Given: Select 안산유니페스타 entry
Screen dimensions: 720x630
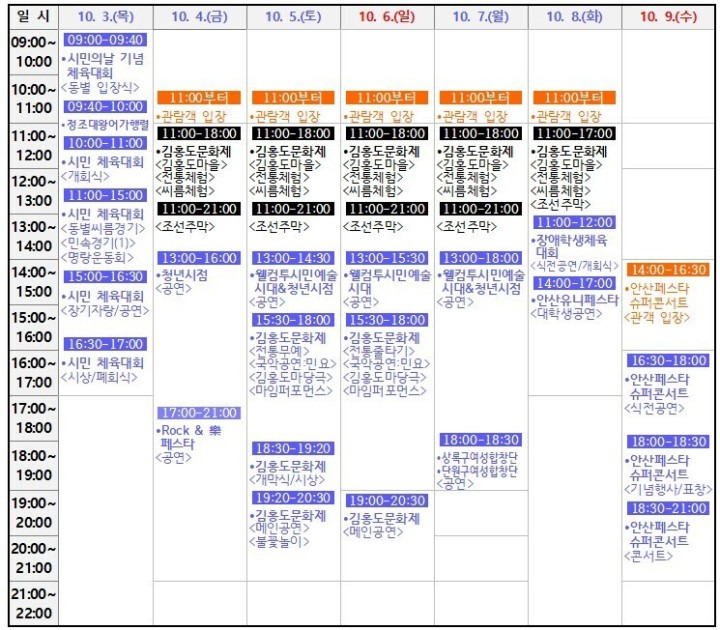Looking at the screenshot, I should (575, 300).
